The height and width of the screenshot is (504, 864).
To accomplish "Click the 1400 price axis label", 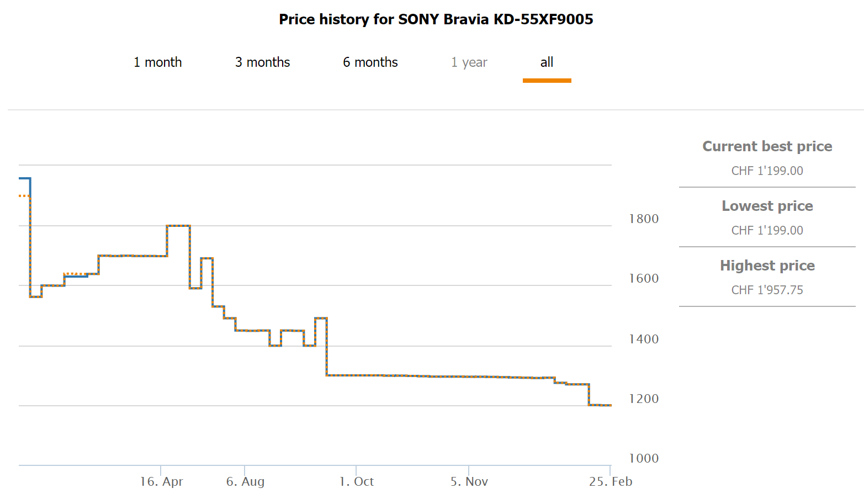I will (644, 339).
